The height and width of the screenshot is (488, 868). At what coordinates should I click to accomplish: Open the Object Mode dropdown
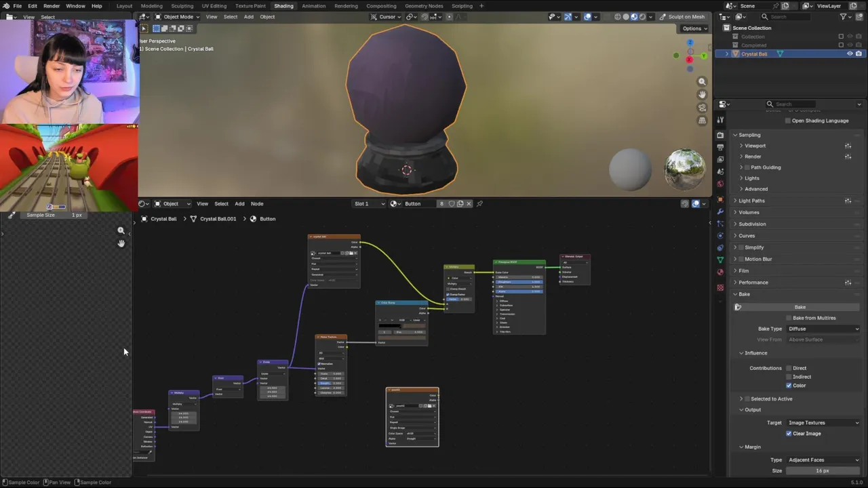click(x=176, y=16)
